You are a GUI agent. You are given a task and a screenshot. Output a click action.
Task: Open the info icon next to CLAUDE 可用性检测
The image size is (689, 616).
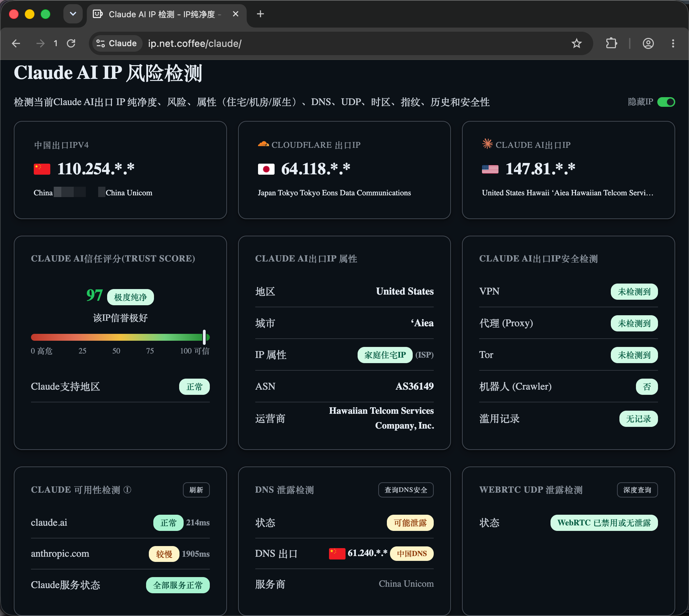tap(127, 490)
